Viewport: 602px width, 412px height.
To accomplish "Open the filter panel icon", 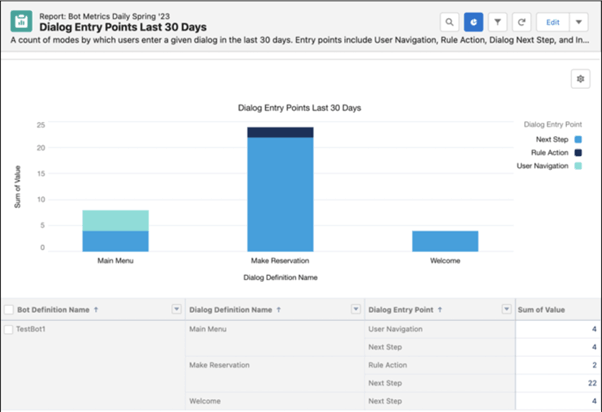I will click(x=498, y=21).
